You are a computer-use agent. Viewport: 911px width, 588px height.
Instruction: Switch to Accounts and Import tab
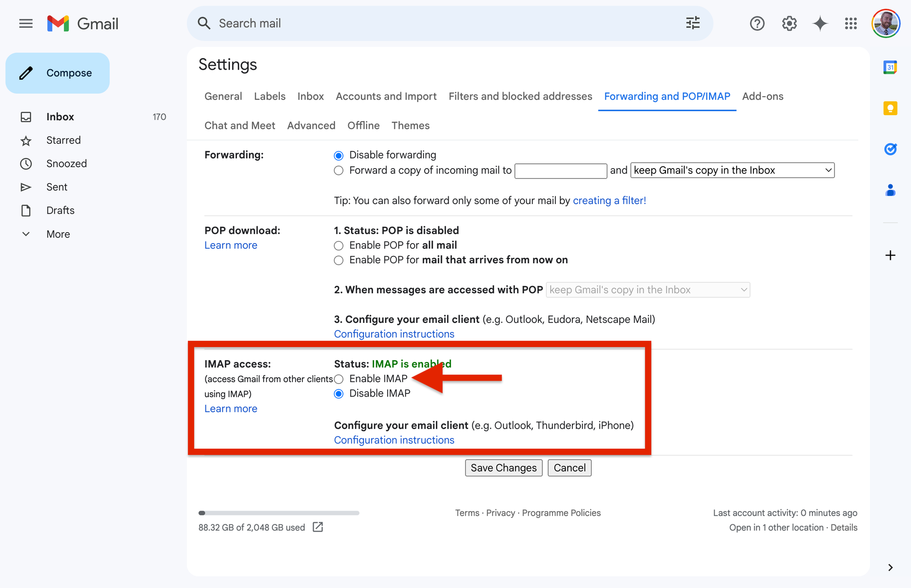386,97
